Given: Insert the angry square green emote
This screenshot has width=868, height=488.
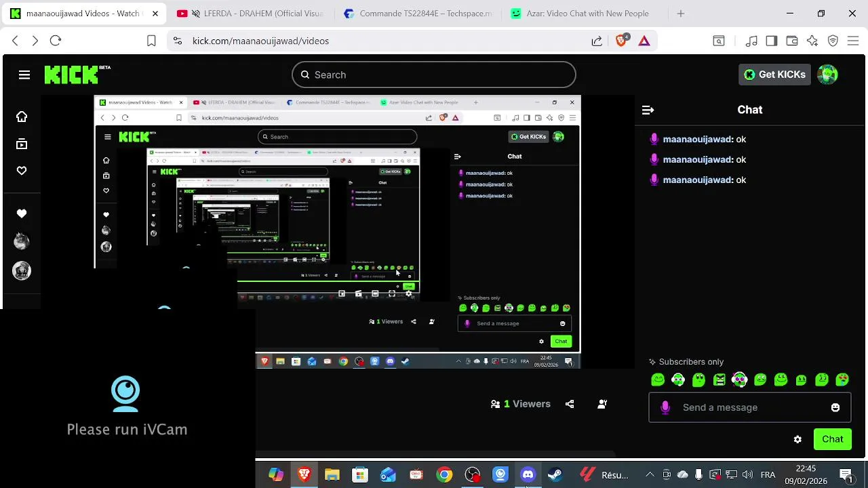Looking at the screenshot, I should 719,380.
